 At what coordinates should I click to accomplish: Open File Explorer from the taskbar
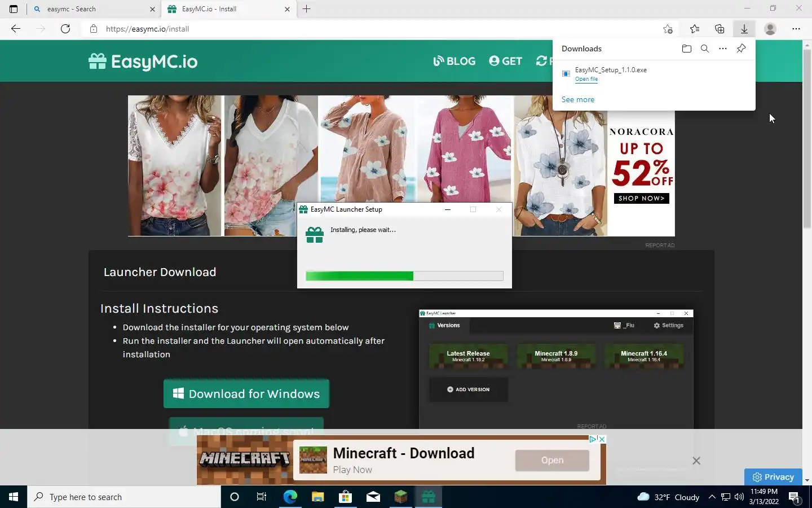(317, 497)
